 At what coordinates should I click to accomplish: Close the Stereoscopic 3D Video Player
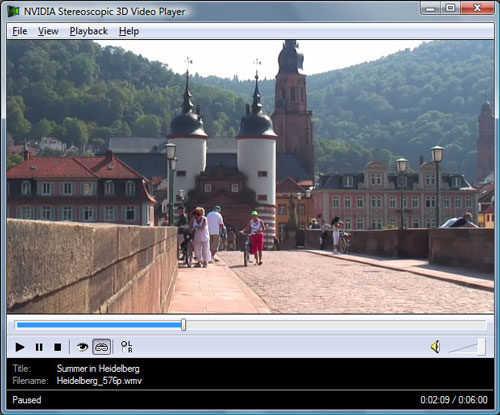477,8
